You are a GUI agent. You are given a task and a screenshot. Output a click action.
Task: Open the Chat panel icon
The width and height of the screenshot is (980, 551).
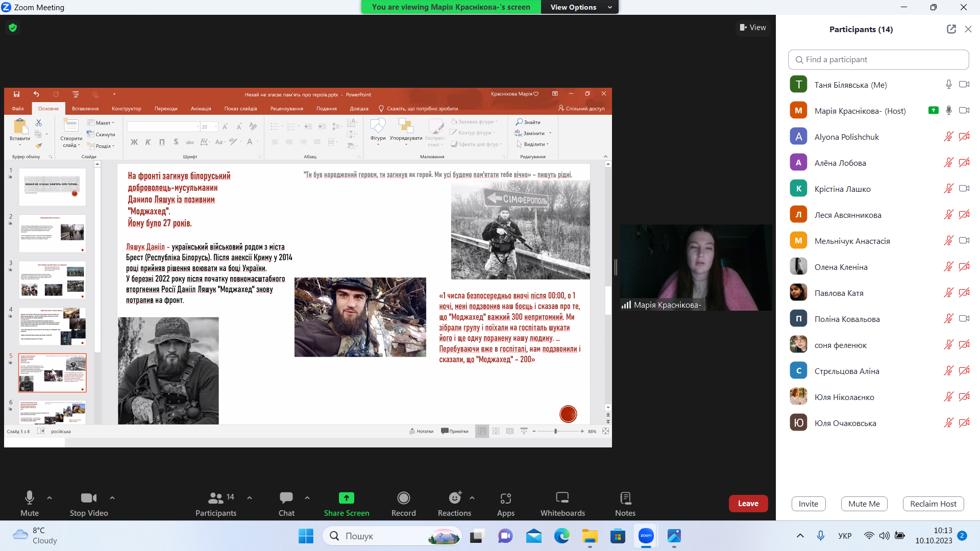click(x=286, y=498)
